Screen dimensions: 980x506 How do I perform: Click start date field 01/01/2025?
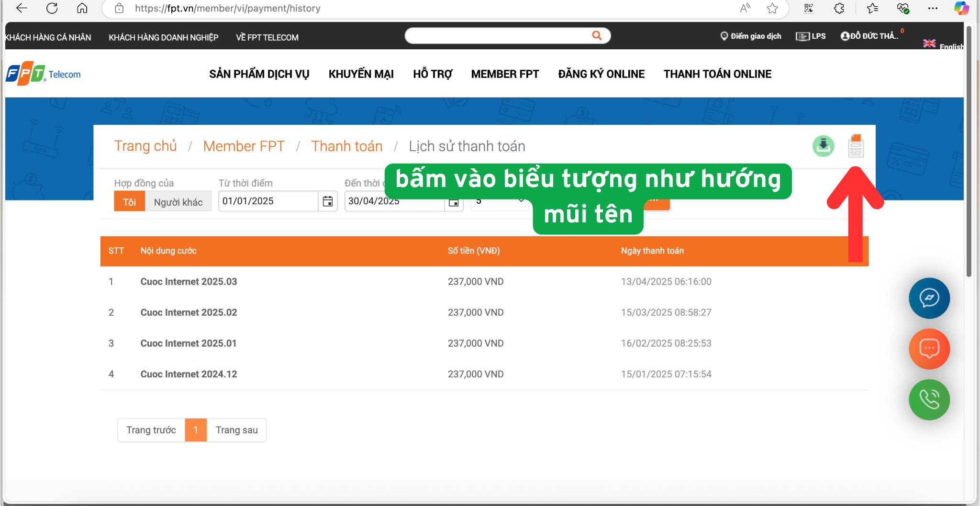point(268,201)
